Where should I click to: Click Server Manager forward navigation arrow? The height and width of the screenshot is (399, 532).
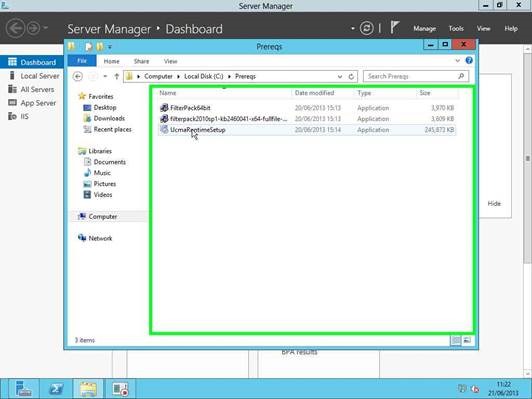click(x=33, y=28)
